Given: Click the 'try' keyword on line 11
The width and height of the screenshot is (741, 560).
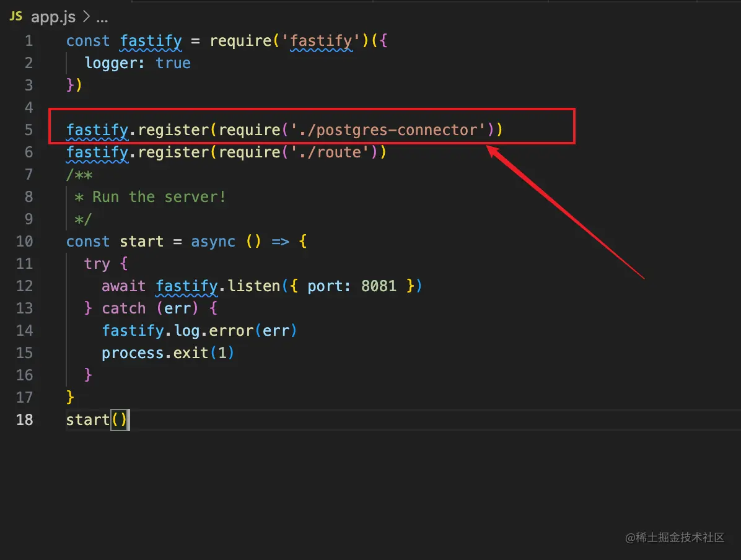Looking at the screenshot, I should 97,264.
